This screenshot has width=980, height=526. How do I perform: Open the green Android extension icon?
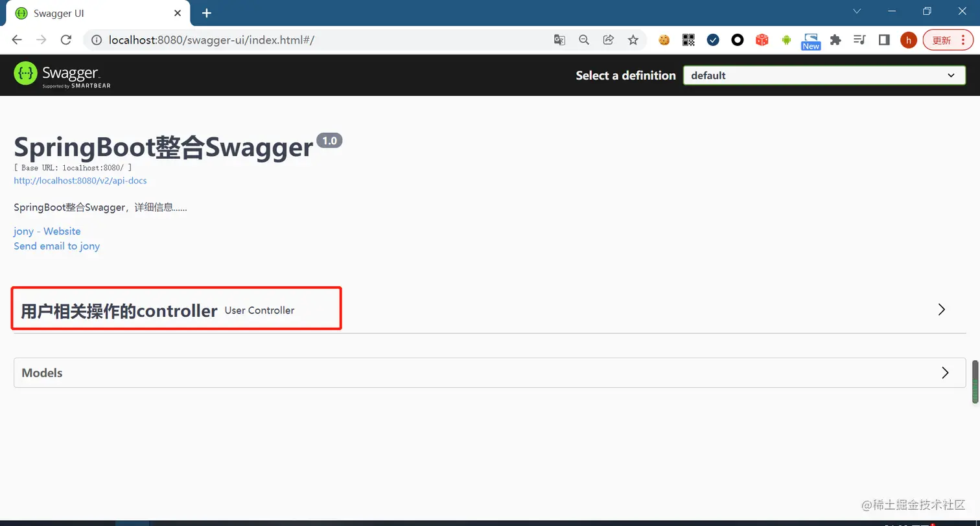(787, 40)
